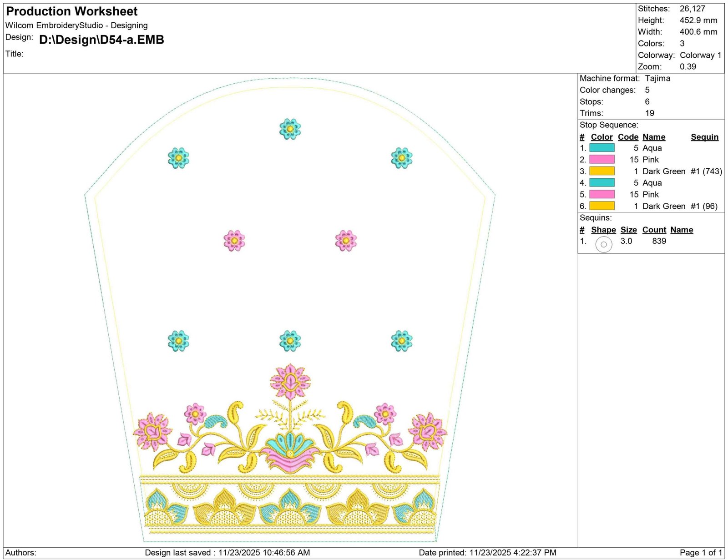Click the aqua swatch in stop row 1
The height and width of the screenshot is (560, 728).
tap(602, 148)
